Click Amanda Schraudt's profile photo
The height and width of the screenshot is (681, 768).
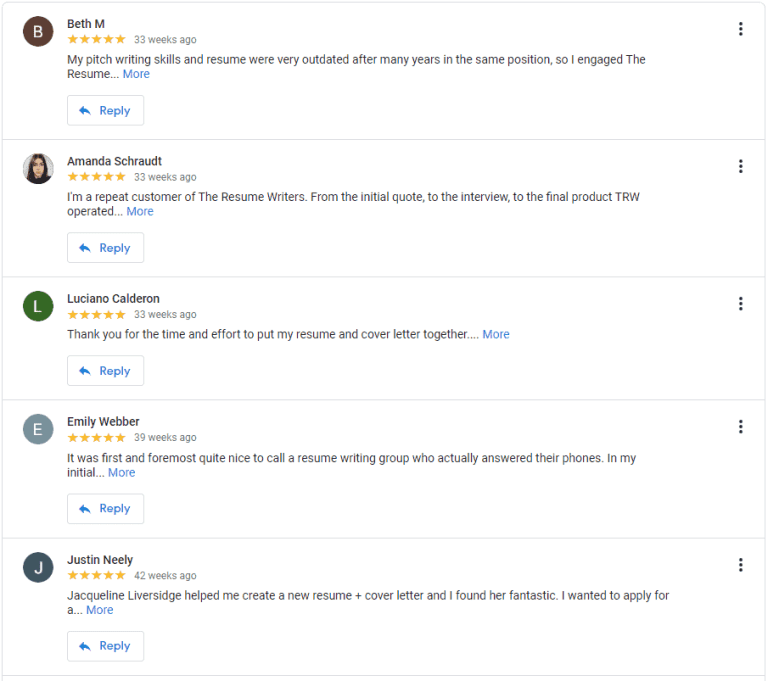38,168
